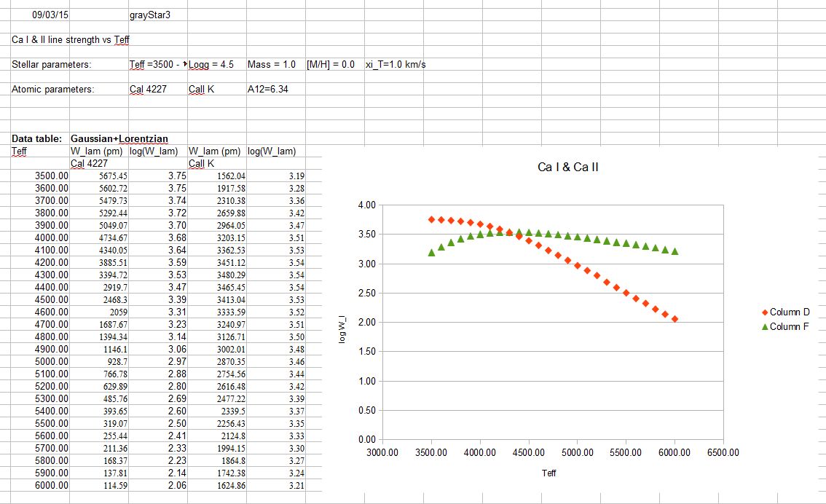Screen dimensions: 826x504
Task: Select the '[M/H] = 0.0' cell
Action: click(331, 64)
